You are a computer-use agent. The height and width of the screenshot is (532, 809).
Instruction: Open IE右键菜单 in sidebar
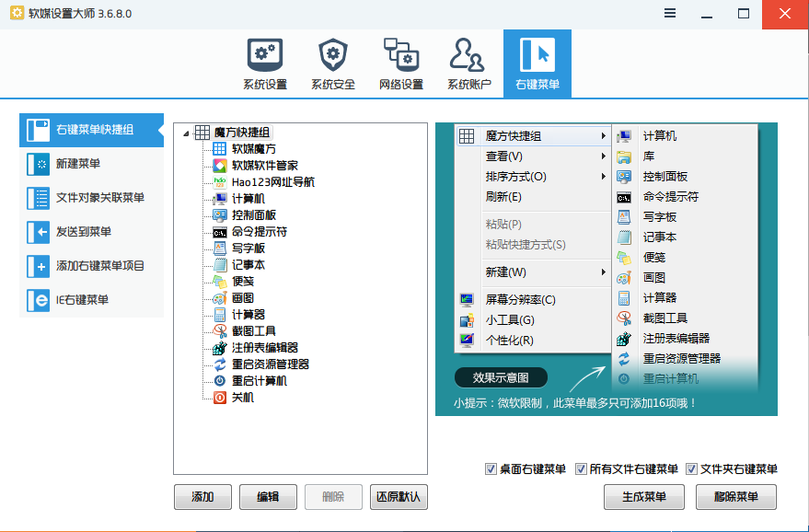pyautogui.click(x=91, y=300)
